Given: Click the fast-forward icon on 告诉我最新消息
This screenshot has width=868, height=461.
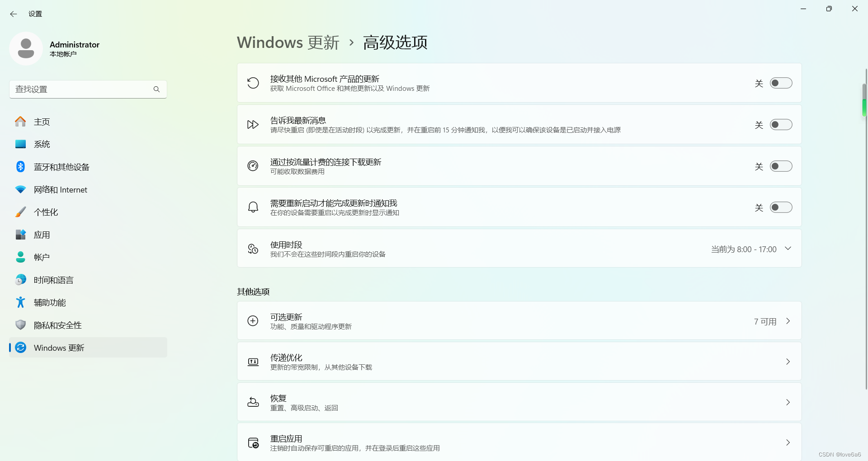Looking at the screenshot, I should [253, 125].
